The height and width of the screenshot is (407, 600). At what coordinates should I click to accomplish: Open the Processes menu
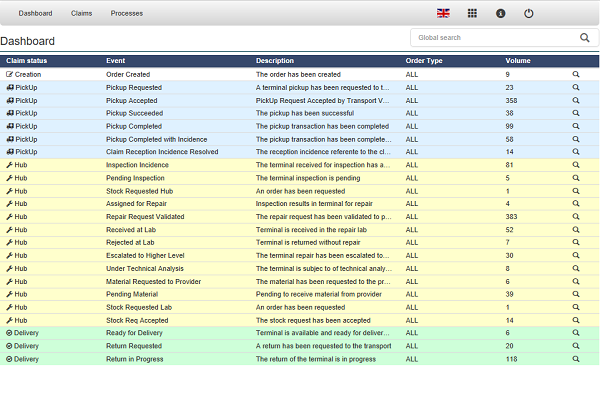pyautogui.click(x=126, y=13)
